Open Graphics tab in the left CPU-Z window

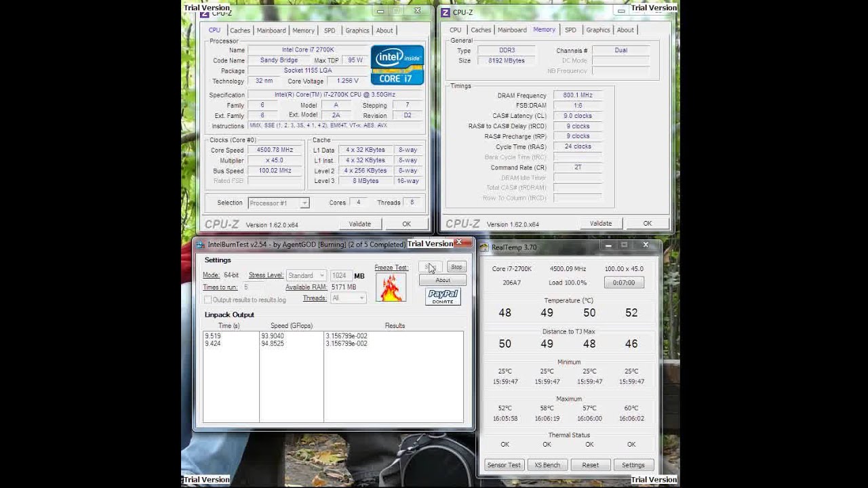tap(357, 30)
